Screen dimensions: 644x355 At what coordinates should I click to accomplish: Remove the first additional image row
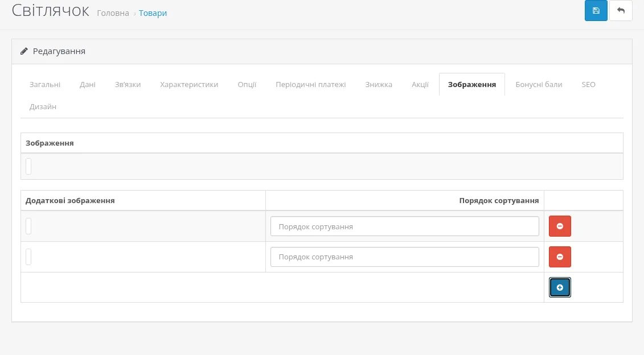click(x=560, y=226)
